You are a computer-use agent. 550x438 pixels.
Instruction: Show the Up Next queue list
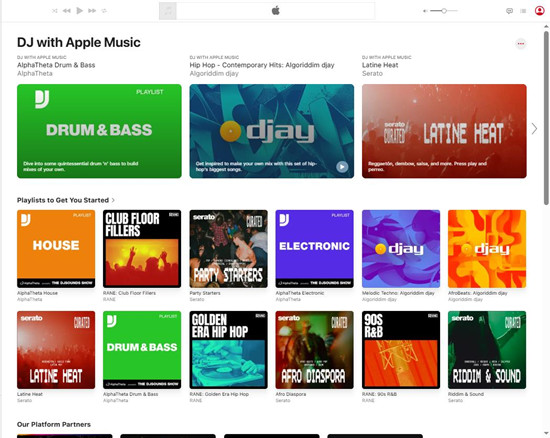click(523, 11)
